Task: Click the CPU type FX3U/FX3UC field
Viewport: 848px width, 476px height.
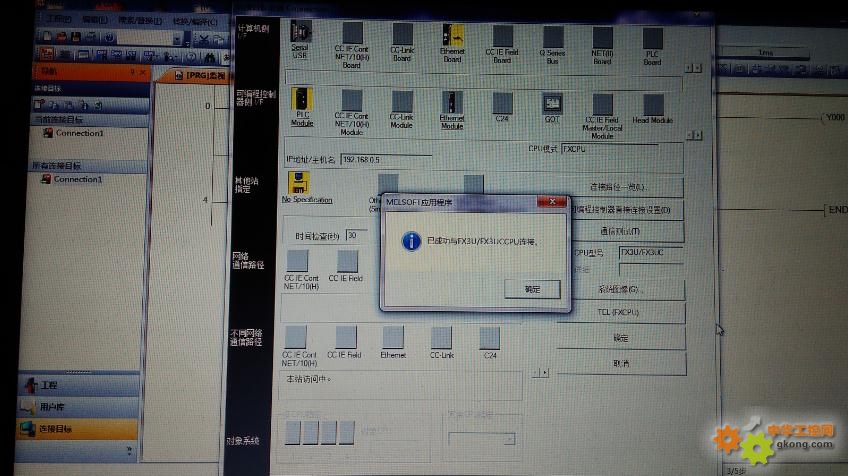Action: pyautogui.click(x=651, y=252)
